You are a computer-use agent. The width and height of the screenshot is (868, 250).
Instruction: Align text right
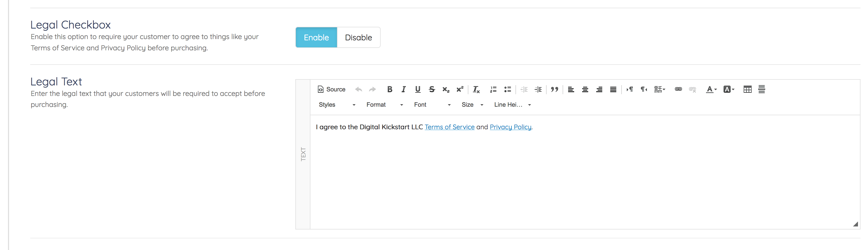click(x=599, y=89)
